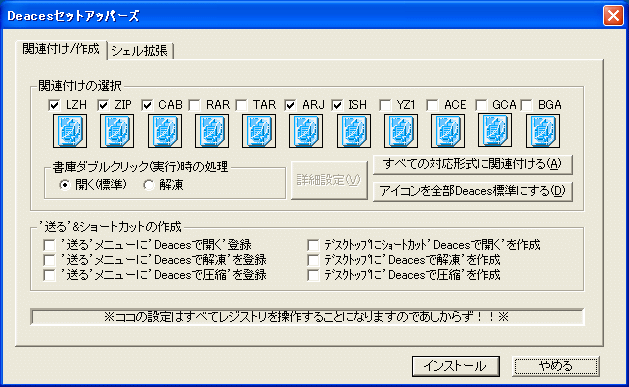Click the ACE file type icon
Viewport: 629px width, 387px height.
tap(448, 131)
